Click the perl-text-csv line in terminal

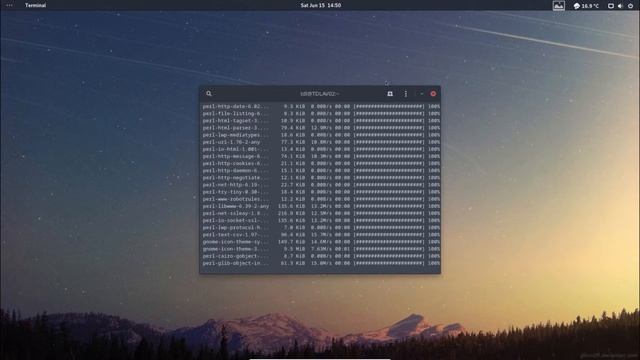[x=321, y=235]
